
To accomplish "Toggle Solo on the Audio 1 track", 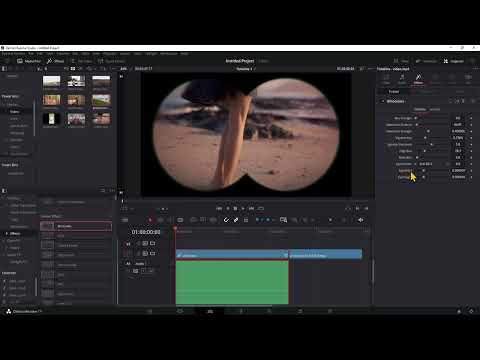I will tap(143, 271).
